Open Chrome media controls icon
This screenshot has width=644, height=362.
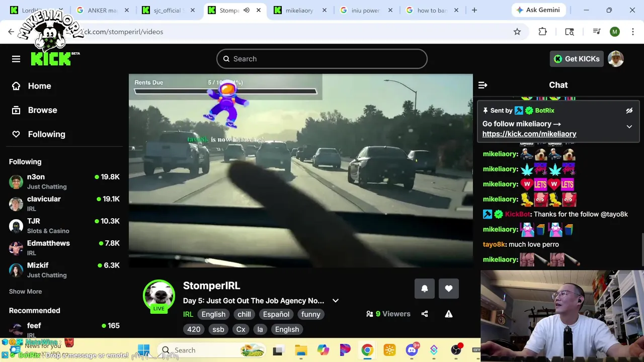[597, 32]
